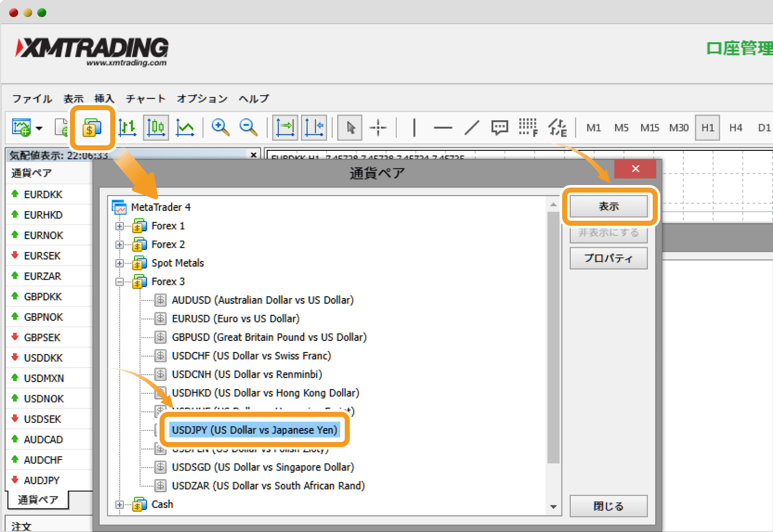
Task: Select the crosshair tool
Action: [x=378, y=128]
